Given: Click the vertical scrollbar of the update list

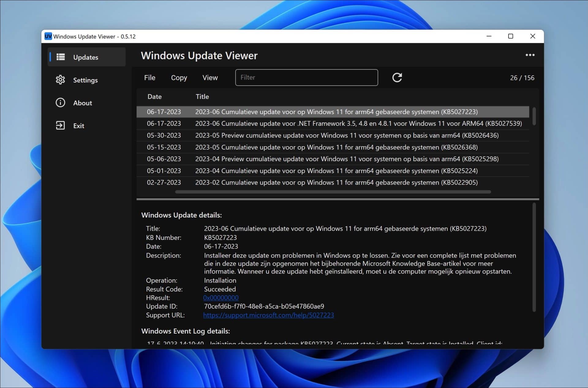Looking at the screenshot, I should [534, 116].
